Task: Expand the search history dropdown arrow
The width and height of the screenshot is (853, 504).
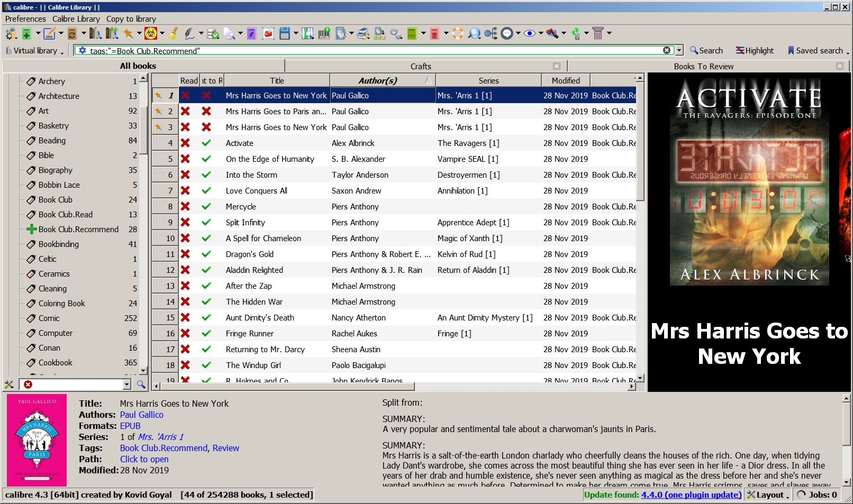Action: coord(679,50)
